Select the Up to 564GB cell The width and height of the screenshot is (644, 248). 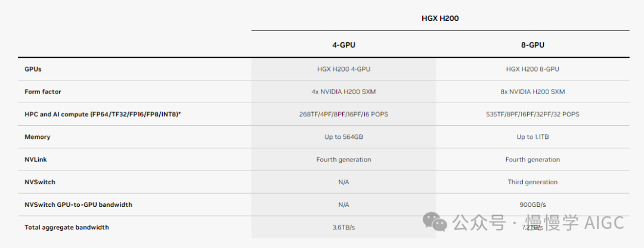343,137
